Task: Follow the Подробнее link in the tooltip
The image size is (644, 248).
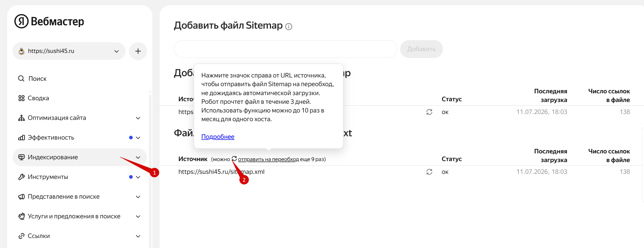Action: [x=218, y=137]
